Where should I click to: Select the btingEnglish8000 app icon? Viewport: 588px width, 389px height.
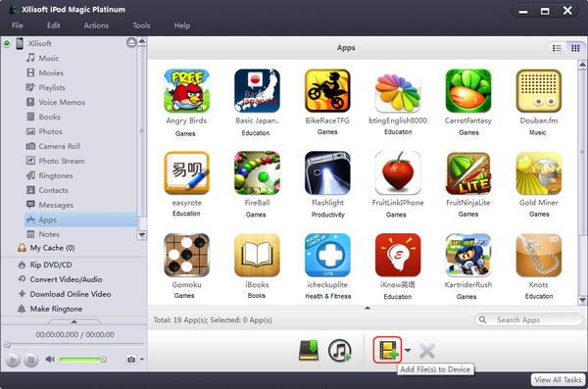[x=398, y=91]
